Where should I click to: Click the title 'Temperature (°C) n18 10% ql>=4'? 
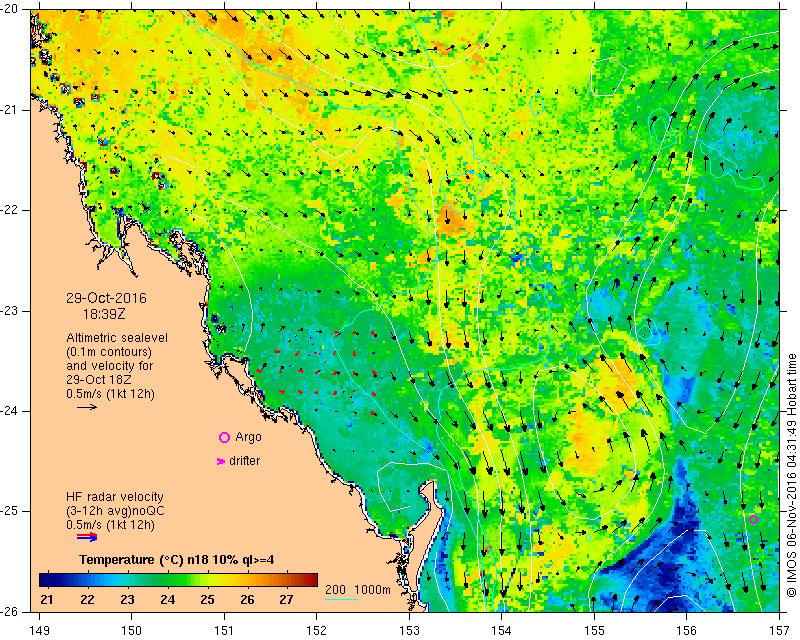click(177, 560)
